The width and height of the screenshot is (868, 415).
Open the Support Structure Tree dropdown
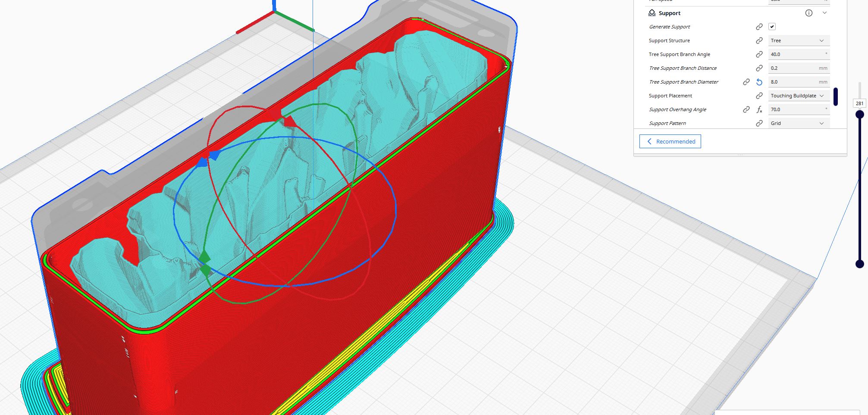[799, 41]
